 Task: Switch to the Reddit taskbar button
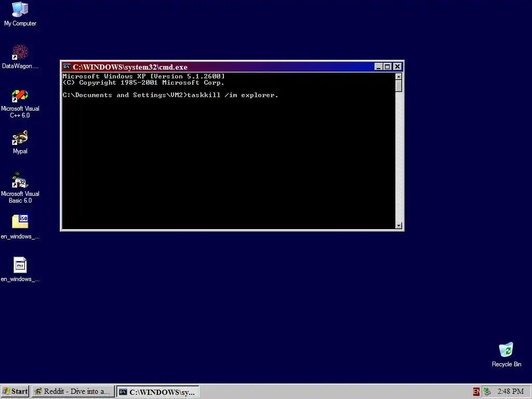click(x=73, y=392)
